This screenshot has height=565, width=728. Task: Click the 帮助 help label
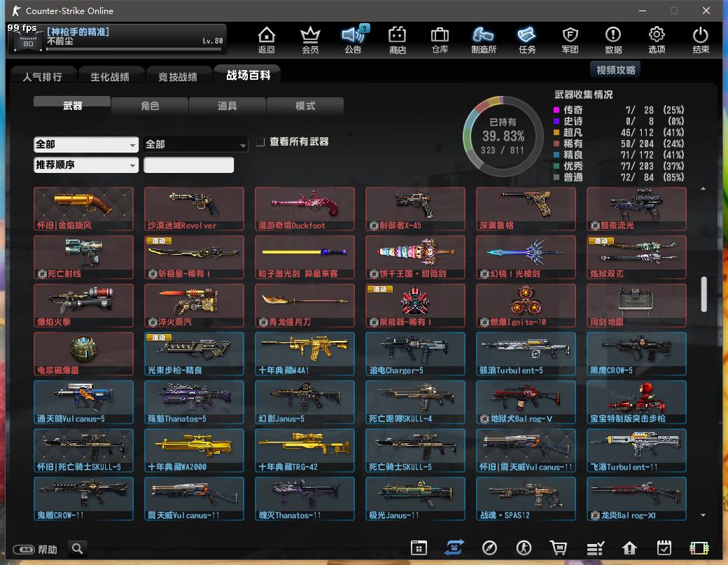click(x=48, y=550)
